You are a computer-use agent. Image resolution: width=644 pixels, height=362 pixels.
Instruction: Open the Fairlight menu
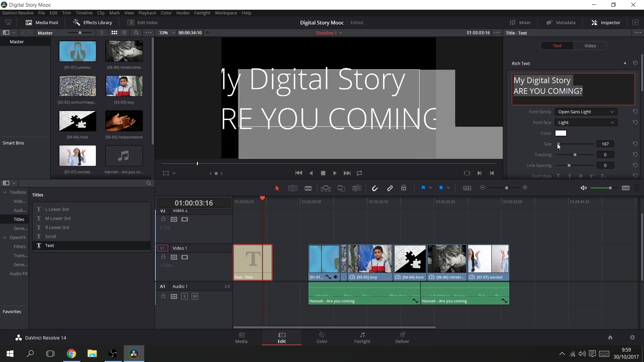tap(202, 13)
